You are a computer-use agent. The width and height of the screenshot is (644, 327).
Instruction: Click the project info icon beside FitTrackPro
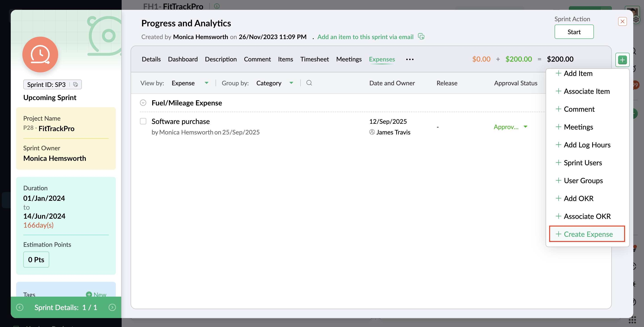pyautogui.click(x=217, y=6)
